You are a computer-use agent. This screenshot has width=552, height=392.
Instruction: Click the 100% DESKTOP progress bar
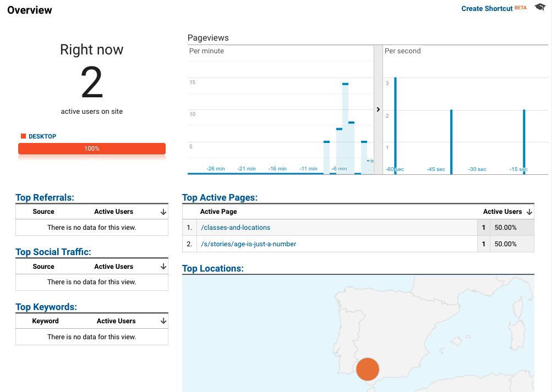[x=91, y=148]
